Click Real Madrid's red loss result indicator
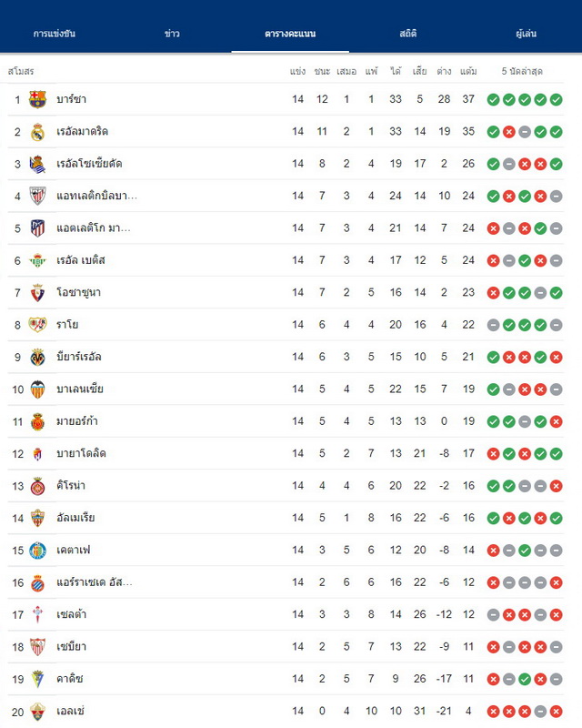This screenshot has height=728, width=582. [508, 132]
